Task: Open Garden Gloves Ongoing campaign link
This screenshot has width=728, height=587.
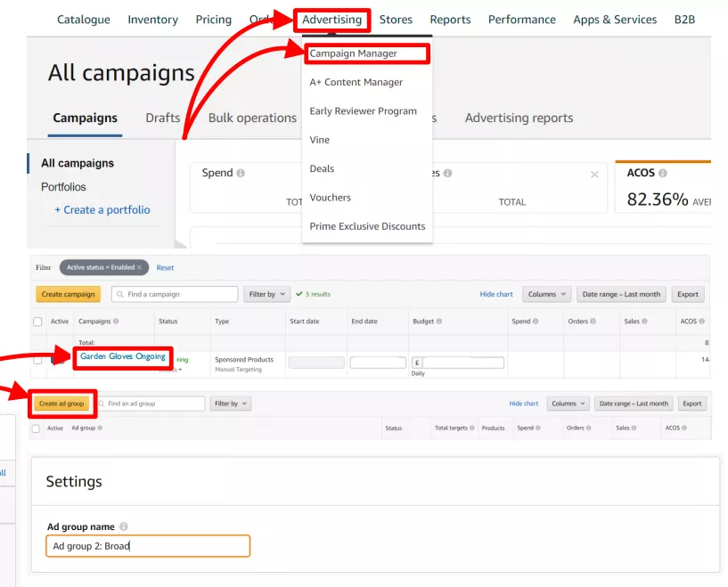Action: pyautogui.click(x=123, y=356)
